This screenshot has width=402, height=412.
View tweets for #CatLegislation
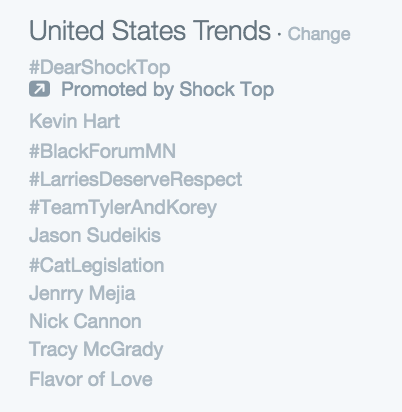click(x=97, y=266)
